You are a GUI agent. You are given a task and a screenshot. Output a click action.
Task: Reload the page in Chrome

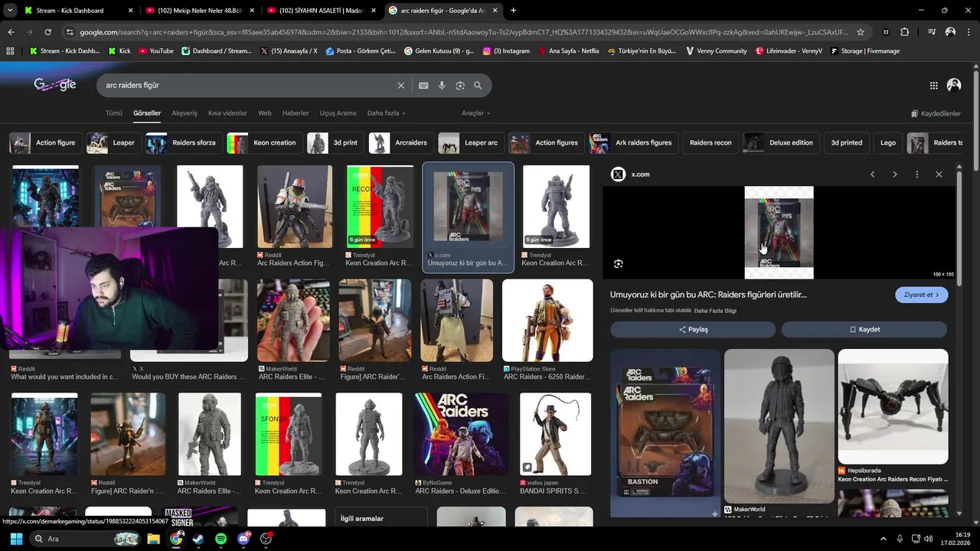[x=47, y=32]
